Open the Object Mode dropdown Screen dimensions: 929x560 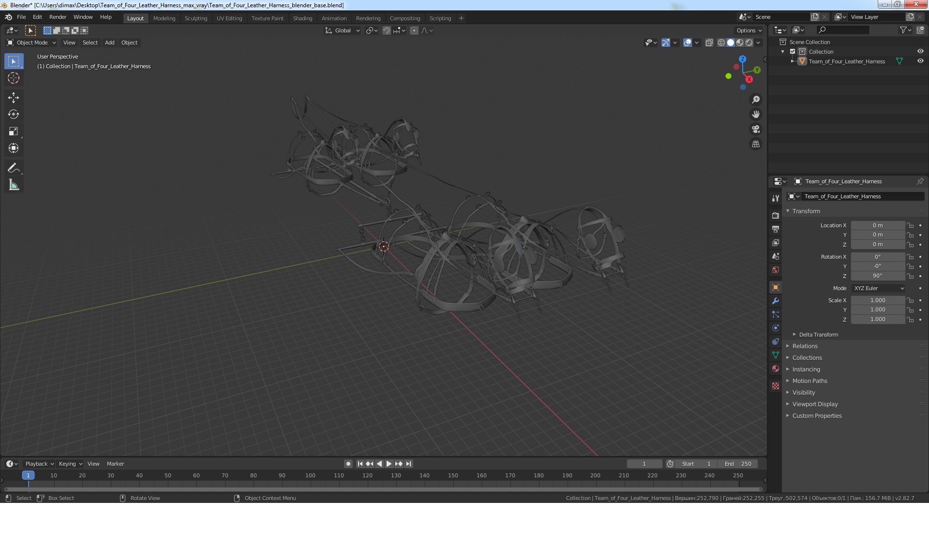tap(31, 43)
